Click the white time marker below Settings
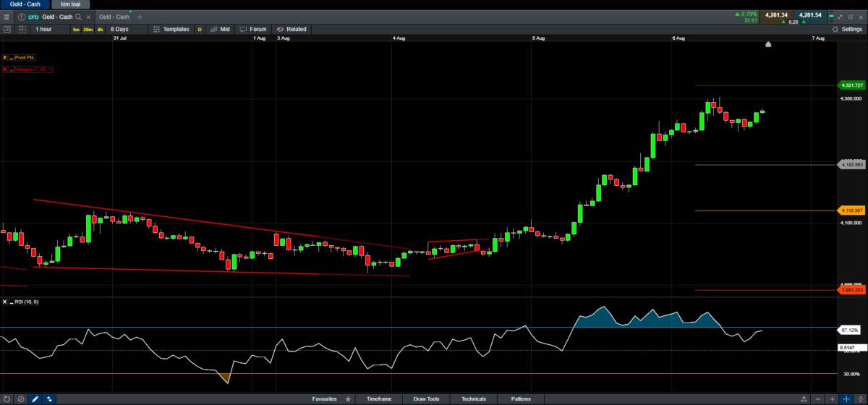 pos(768,44)
